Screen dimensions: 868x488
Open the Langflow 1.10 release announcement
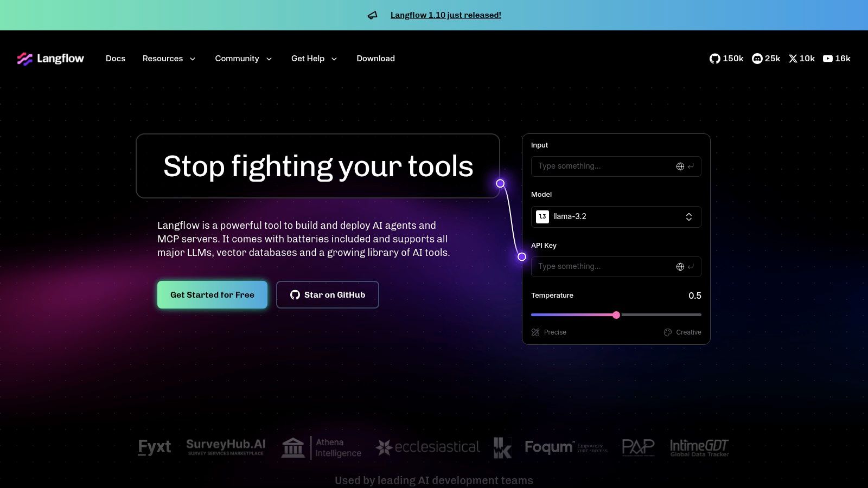click(x=446, y=15)
